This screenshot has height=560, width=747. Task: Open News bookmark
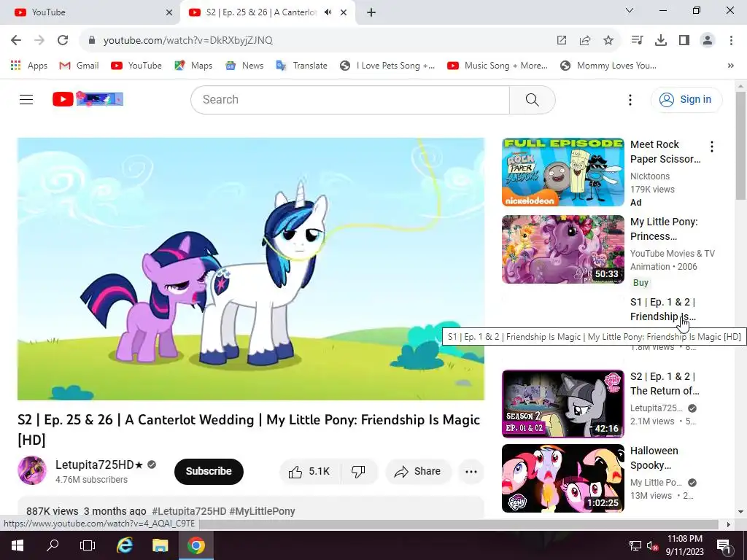tap(244, 66)
